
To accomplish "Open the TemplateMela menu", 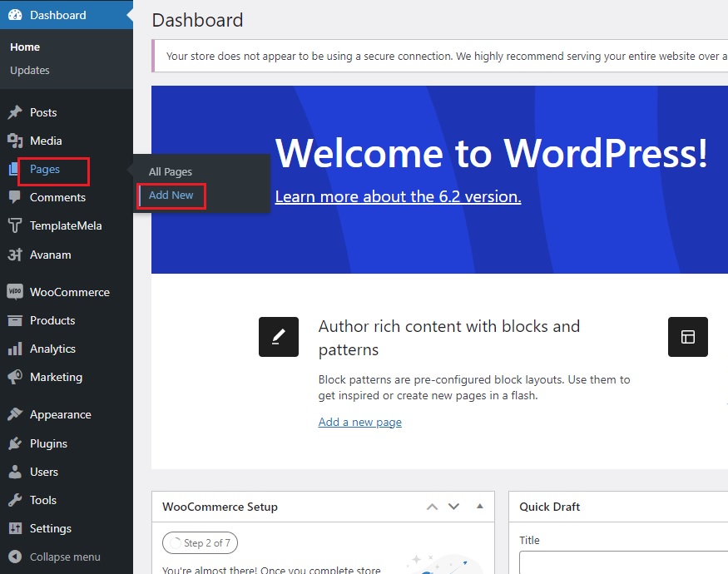I will pyautogui.click(x=66, y=225).
